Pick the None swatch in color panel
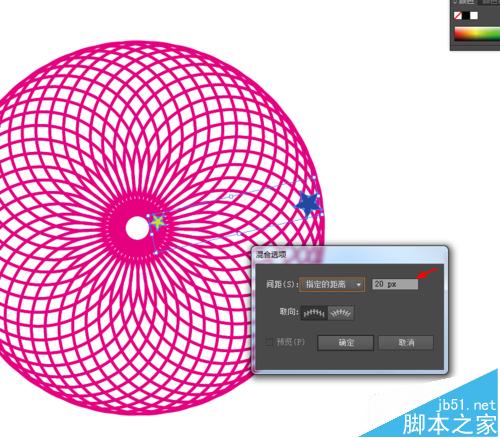The width and height of the screenshot is (500, 439). pos(458,15)
